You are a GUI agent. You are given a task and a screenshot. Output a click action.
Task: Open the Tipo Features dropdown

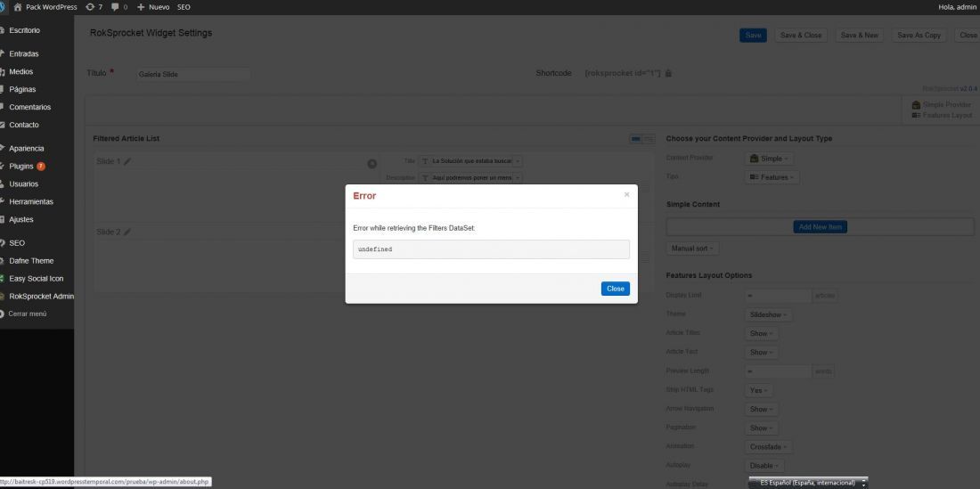point(772,177)
